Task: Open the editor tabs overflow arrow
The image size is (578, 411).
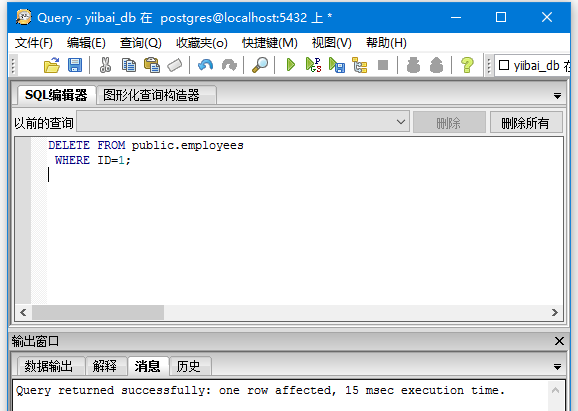Action: (557, 97)
